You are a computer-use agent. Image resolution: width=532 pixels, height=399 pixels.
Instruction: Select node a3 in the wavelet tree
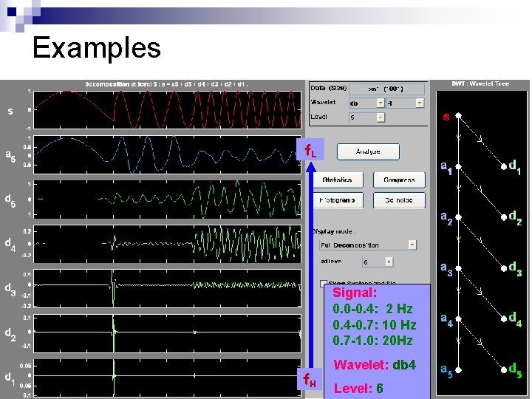(458, 268)
